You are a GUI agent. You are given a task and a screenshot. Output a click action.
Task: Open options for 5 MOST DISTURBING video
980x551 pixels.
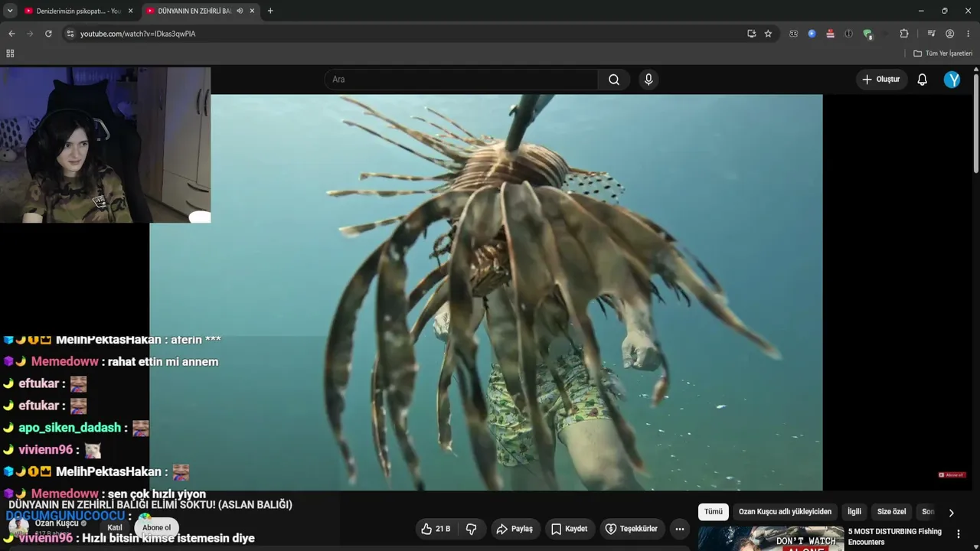click(959, 533)
